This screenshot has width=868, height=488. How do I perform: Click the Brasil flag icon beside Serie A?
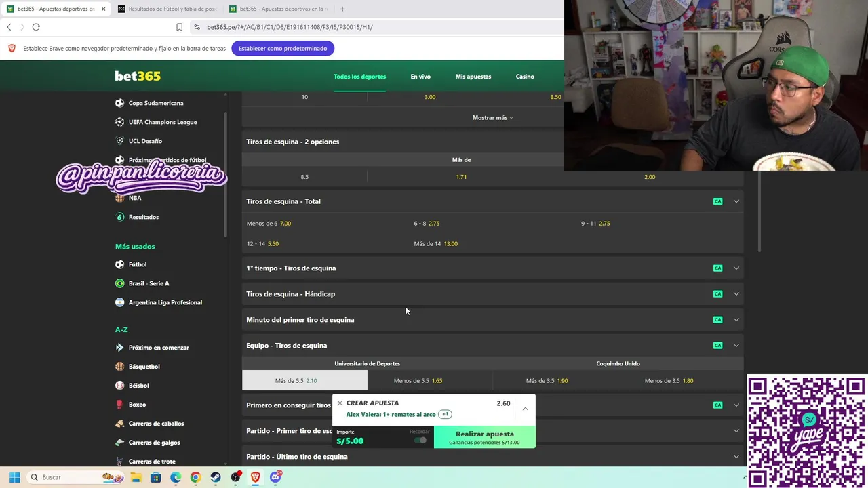pos(119,283)
